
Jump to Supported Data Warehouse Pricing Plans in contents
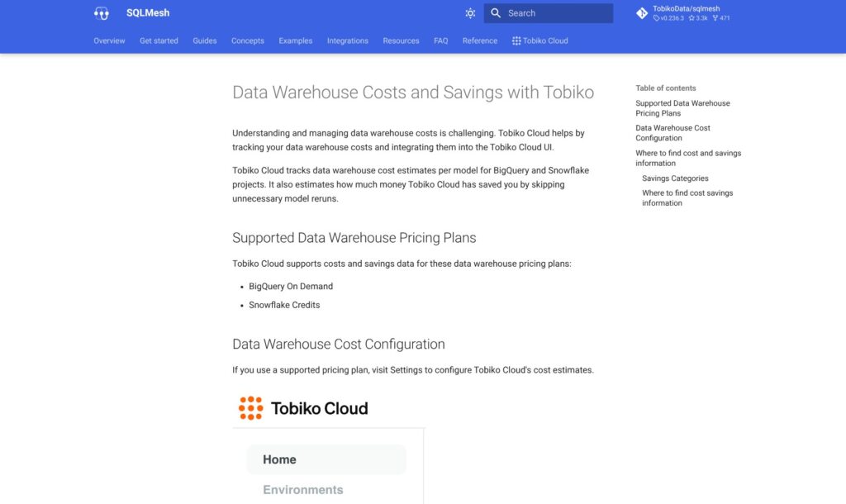(x=682, y=108)
